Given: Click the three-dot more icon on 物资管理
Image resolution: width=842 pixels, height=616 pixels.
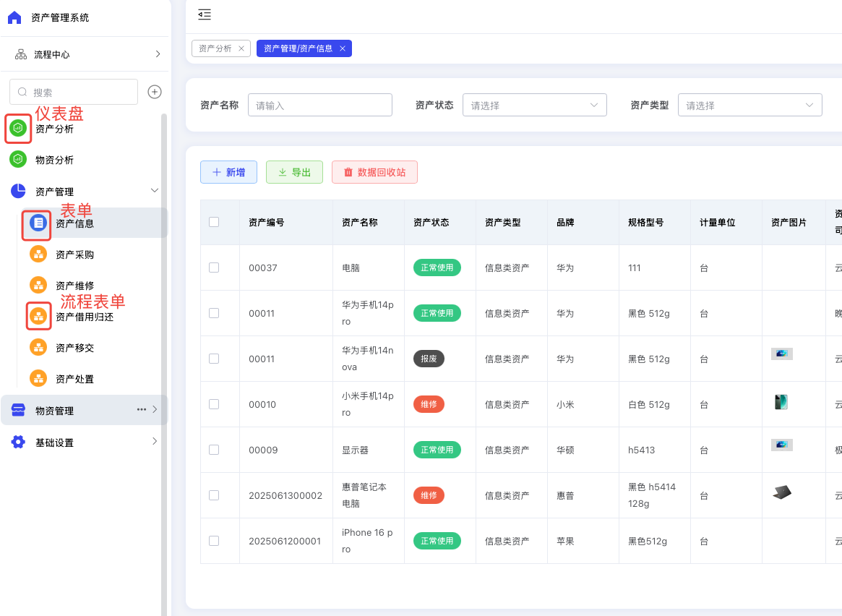Looking at the screenshot, I should click(142, 410).
